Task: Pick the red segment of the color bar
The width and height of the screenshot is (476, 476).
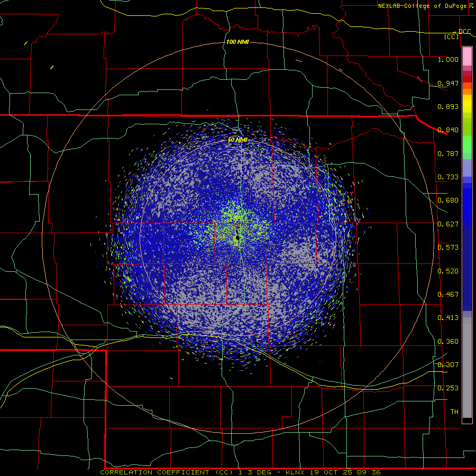Action: click(467, 79)
